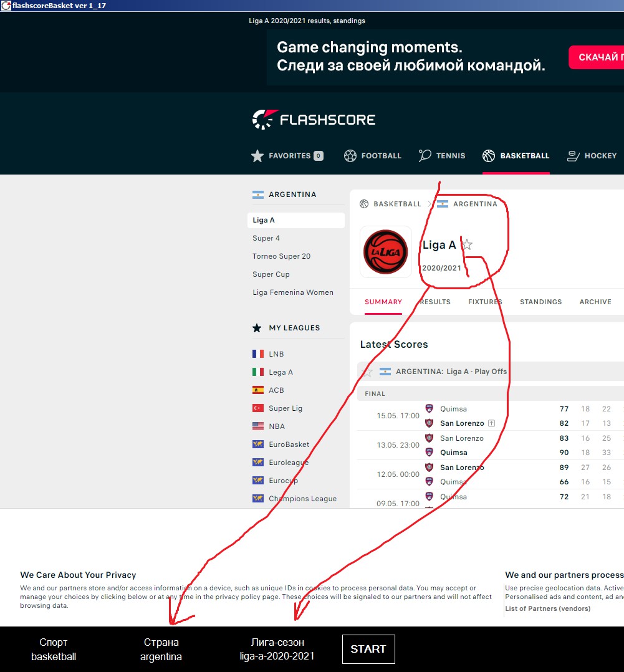The width and height of the screenshot is (624, 672).
Task: Open Favorites star icon in navigation
Action: (257, 156)
